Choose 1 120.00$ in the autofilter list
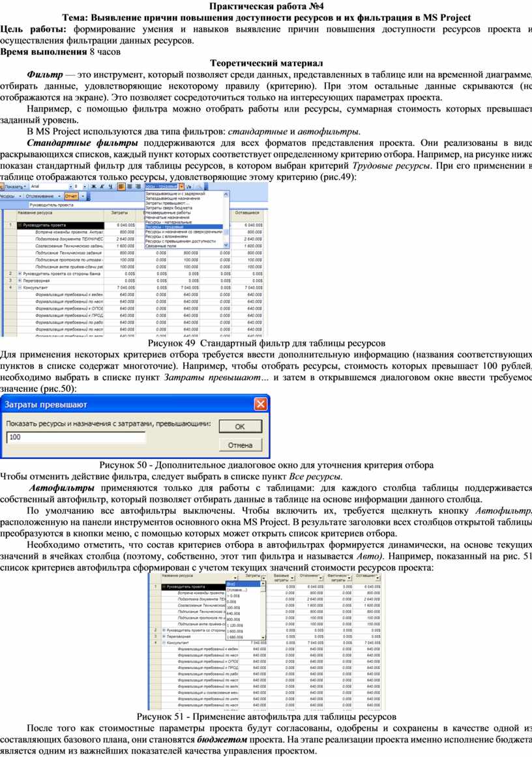 tap(243, 625)
